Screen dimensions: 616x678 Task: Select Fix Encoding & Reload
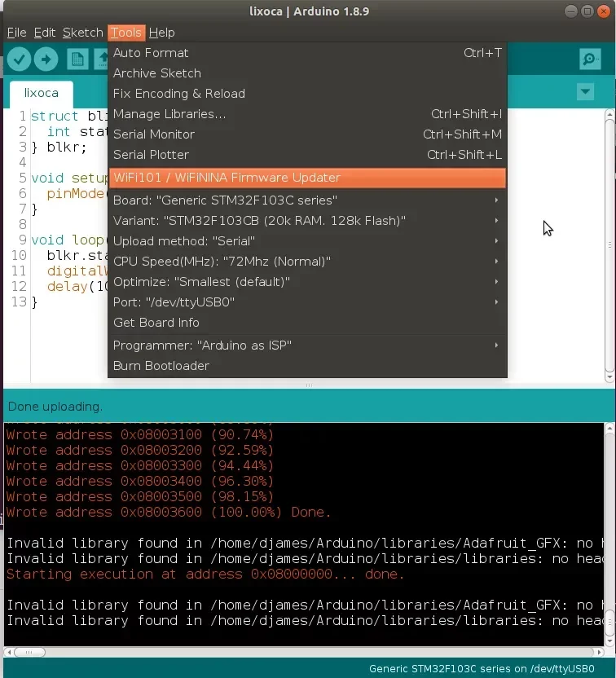[x=307, y=94]
